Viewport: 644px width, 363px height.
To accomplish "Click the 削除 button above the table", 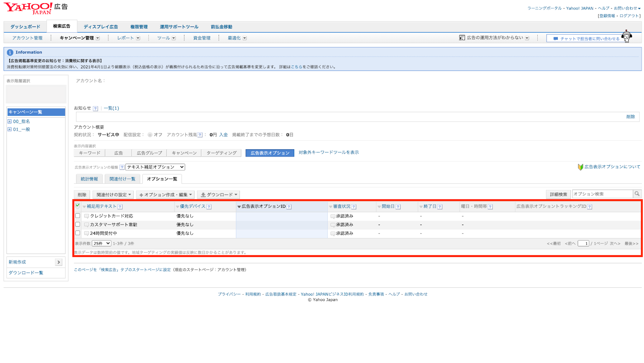I will 82,195.
